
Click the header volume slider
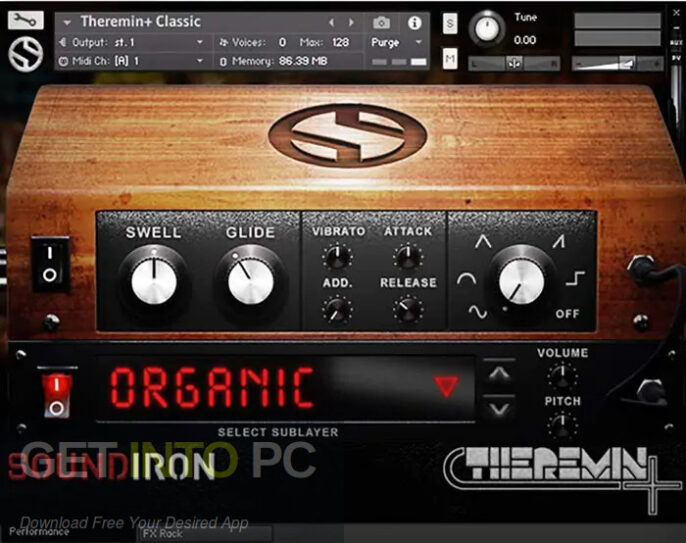617,64
